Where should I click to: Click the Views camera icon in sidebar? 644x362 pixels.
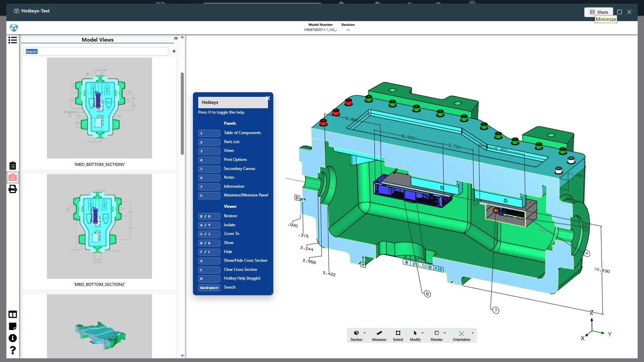tap(13, 177)
